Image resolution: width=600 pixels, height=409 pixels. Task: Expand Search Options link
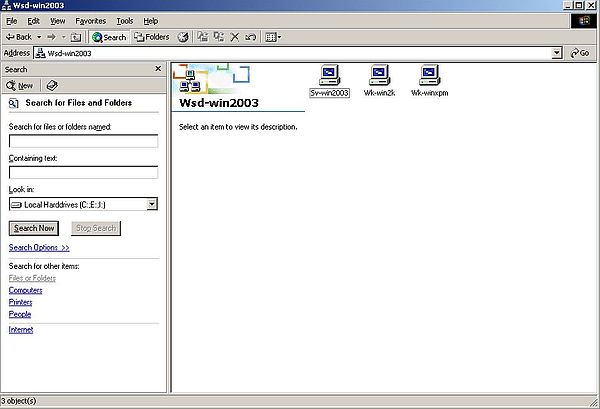(x=39, y=247)
